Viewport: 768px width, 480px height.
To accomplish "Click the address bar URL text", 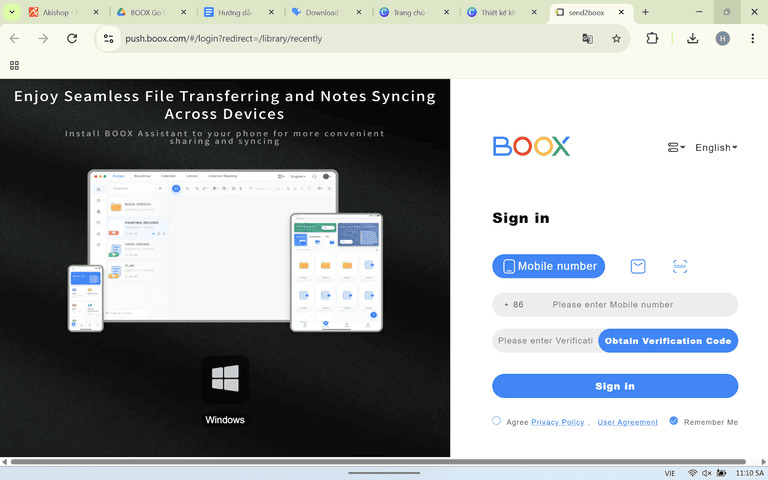I will click(x=223, y=38).
